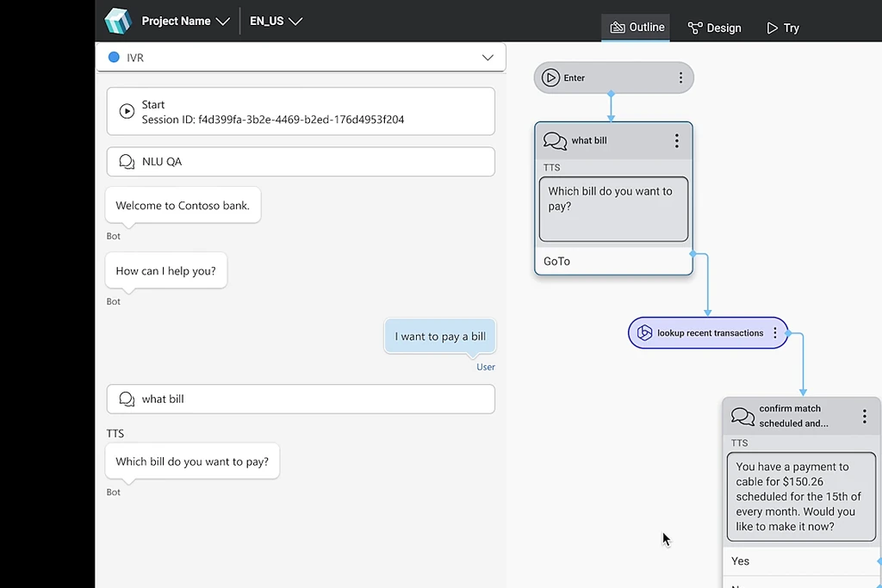
Task: Click the NLU QA chat icon
Action: point(127,162)
